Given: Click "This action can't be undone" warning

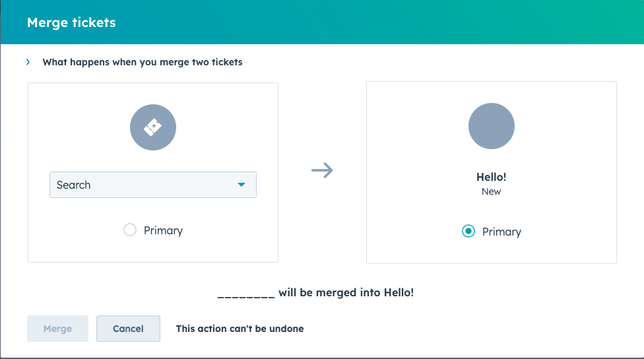Looking at the screenshot, I should 240,328.
